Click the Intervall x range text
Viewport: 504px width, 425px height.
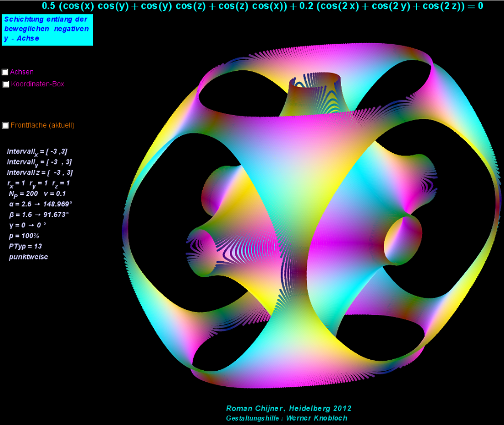coord(37,151)
